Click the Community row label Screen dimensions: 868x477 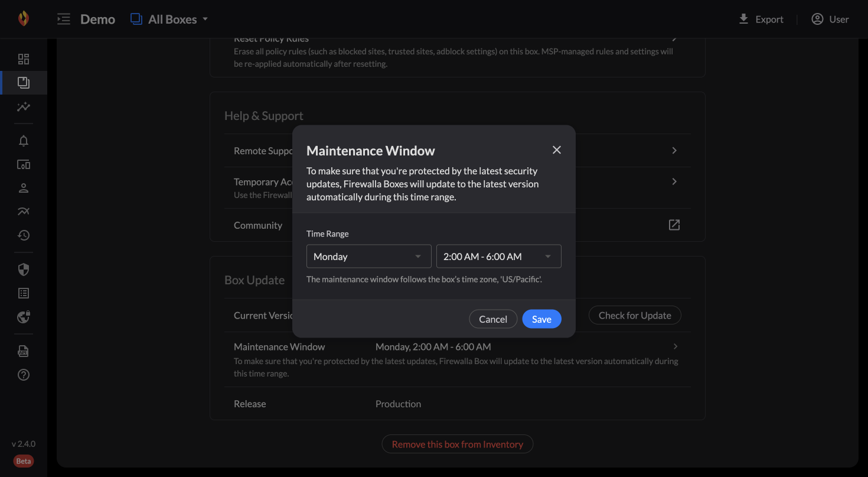coord(258,225)
